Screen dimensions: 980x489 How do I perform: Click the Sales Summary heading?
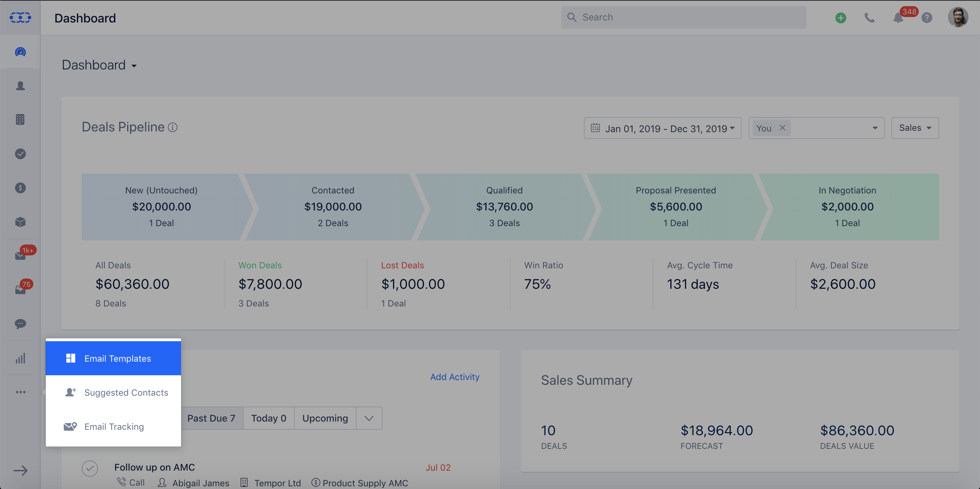tap(587, 380)
